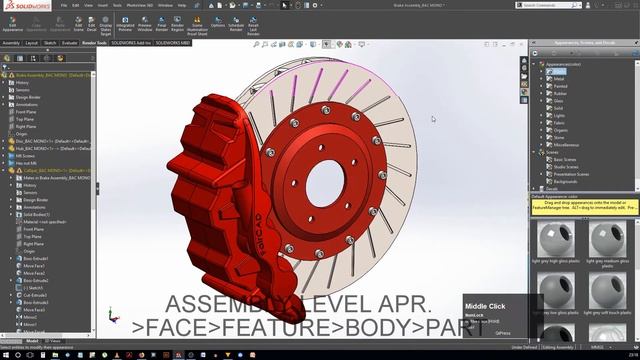
Task: Expand Solid Bodies(1) folder
Action: click(x=11, y=215)
